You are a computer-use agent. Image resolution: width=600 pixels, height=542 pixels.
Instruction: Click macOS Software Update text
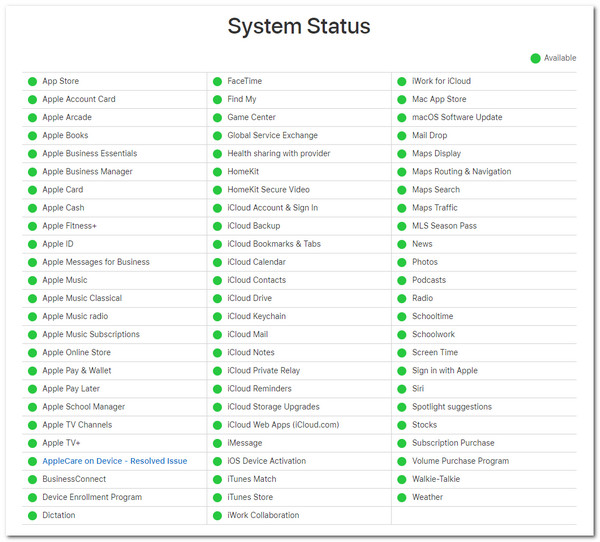pos(457,117)
